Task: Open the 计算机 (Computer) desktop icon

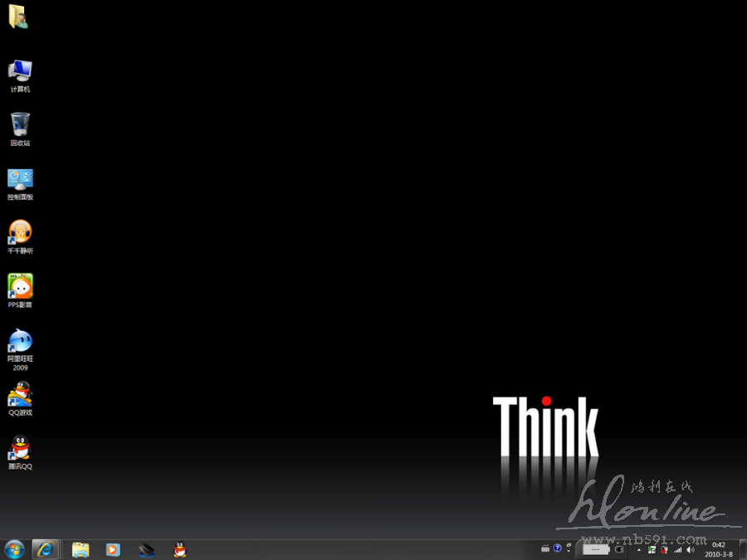Action: click(20, 75)
